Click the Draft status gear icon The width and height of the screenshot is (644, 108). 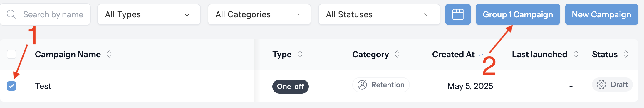click(601, 85)
